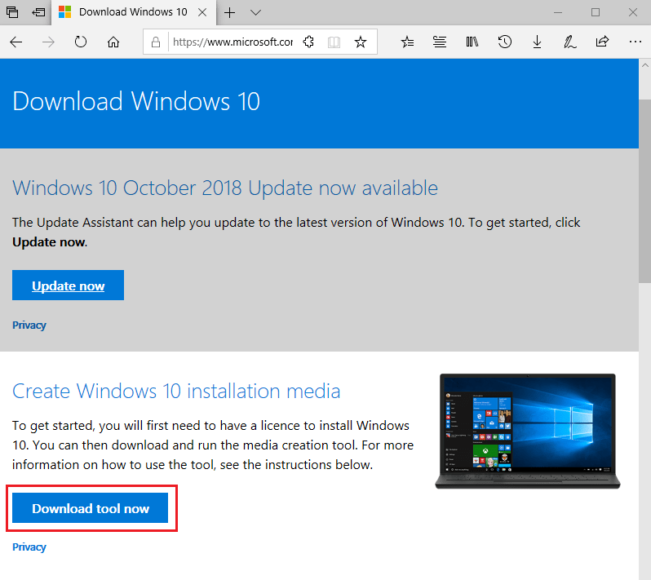This screenshot has height=580, width=651.
Task: Refresh the page
Action: 81,42
